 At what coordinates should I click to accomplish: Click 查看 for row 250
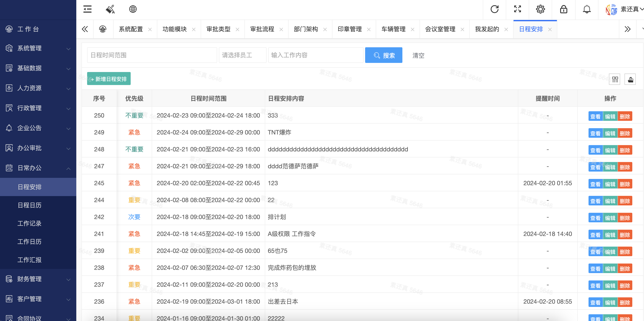(595, 116)
